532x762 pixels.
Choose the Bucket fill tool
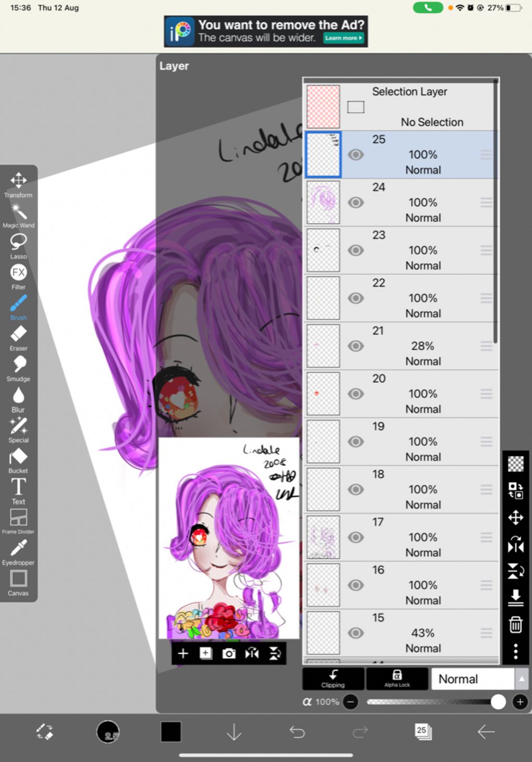point(18,461)
